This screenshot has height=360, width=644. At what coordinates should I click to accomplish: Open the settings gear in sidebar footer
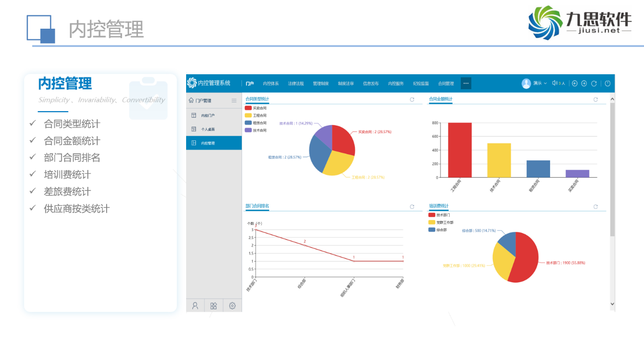point(232,306)
